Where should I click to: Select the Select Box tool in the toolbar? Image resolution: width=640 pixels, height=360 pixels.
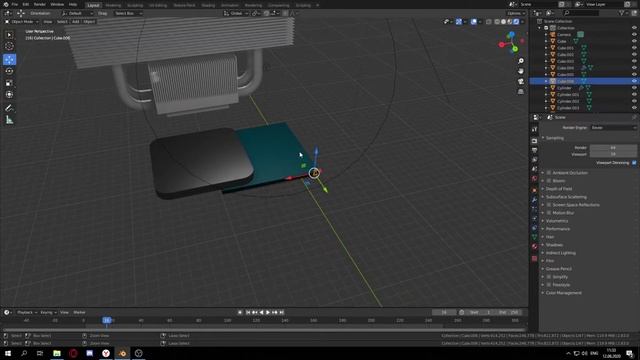pos(9,35)
